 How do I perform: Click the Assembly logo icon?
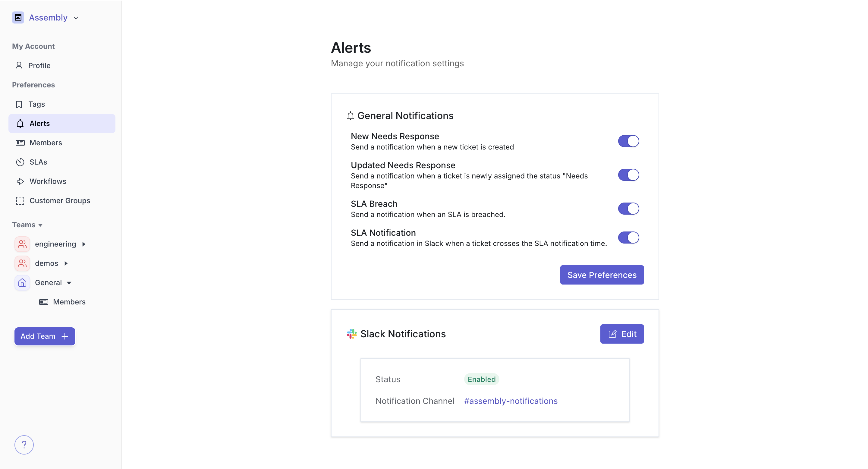18,17
